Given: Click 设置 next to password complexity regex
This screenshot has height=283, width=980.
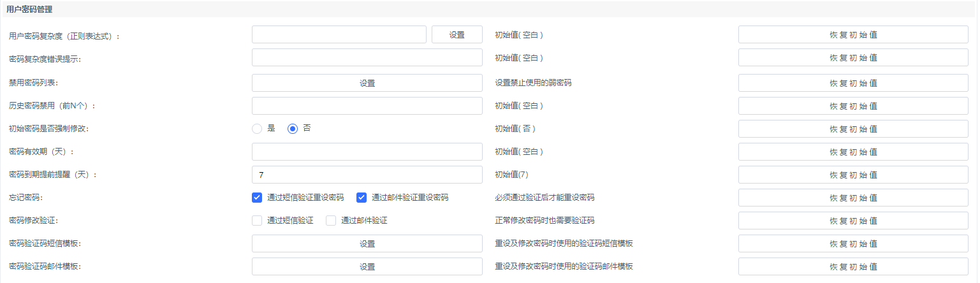Looking at the screenshot, I should 457,34.
